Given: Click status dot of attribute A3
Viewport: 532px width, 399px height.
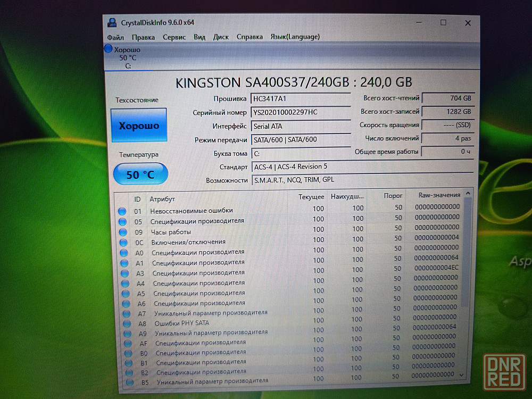Looking at the screenshot, I should (125, 273).
